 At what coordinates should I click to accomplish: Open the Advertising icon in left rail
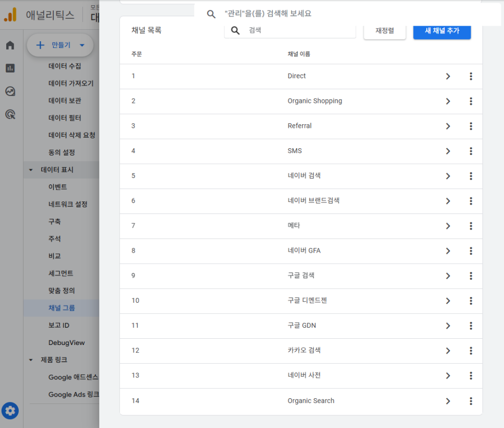[10, 114]
